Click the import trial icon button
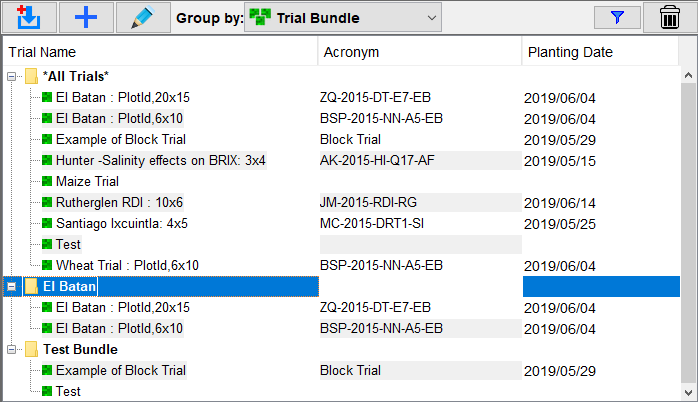This screenshot has height=402, width=698. point(28,17)
